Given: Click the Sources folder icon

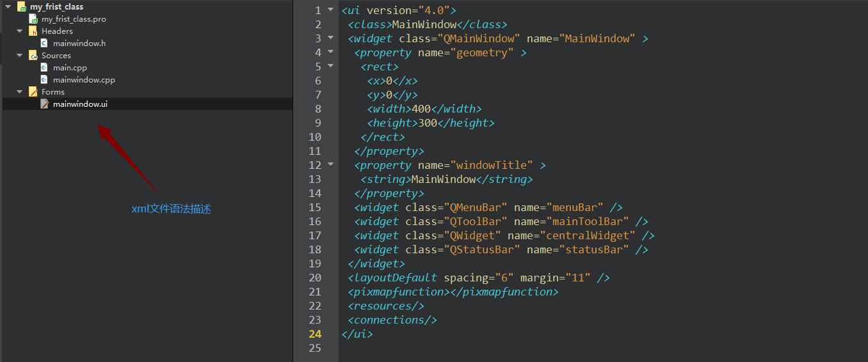Looking at the screenshot, I should pyautogui.click(x=33, y=56).
